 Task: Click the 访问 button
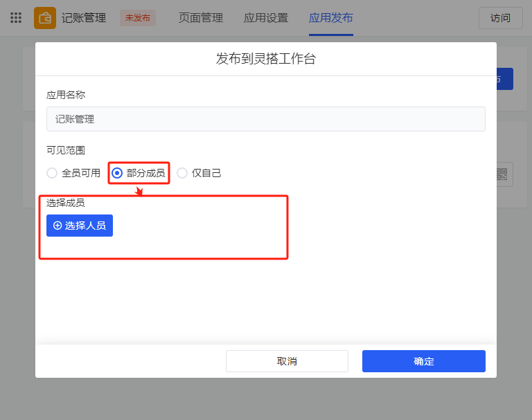pos(500,18)
